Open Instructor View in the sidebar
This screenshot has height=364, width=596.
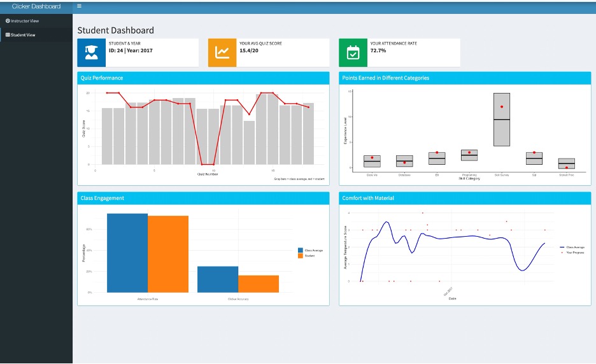coord(36,21)
